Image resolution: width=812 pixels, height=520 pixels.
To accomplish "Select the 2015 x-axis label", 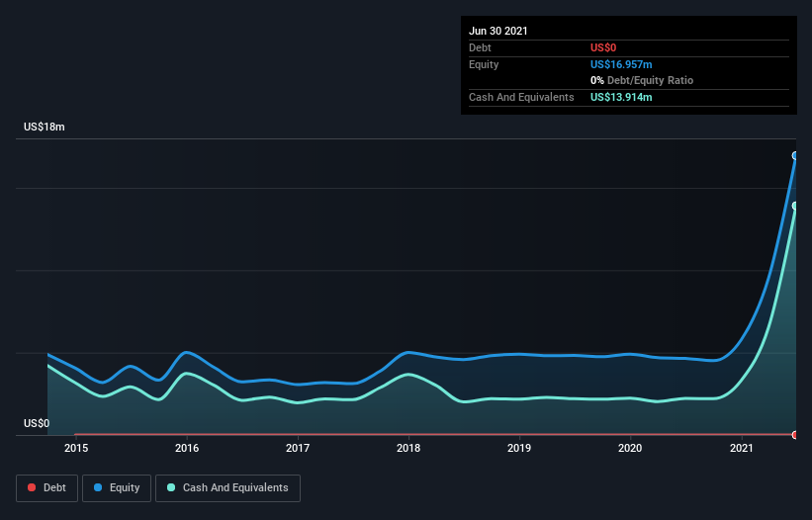I will (76, 448).
